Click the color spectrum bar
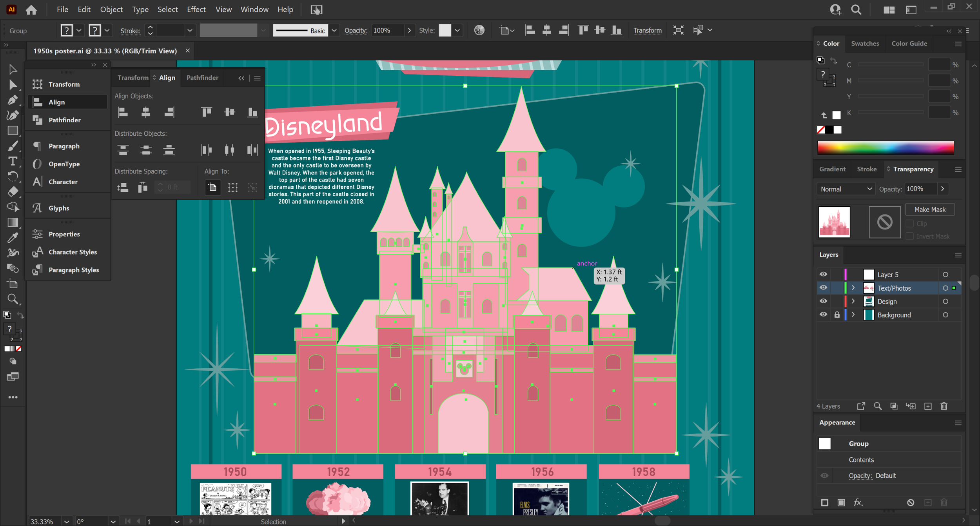 point(885,148)
